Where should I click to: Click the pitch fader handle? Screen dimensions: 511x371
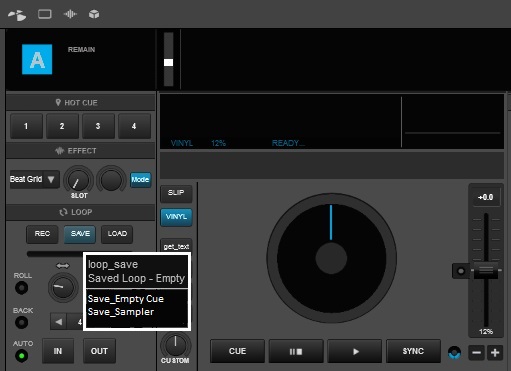(486, 270)
